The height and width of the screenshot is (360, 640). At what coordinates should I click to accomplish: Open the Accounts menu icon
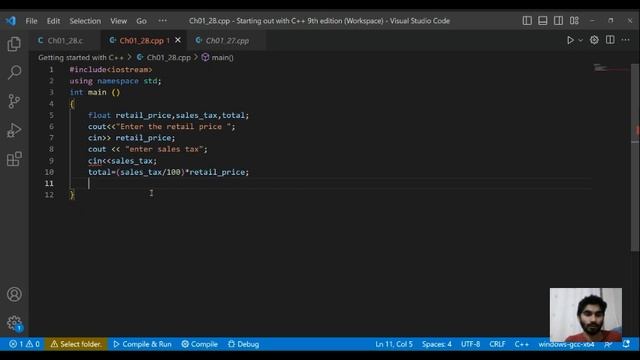[14, 294]
